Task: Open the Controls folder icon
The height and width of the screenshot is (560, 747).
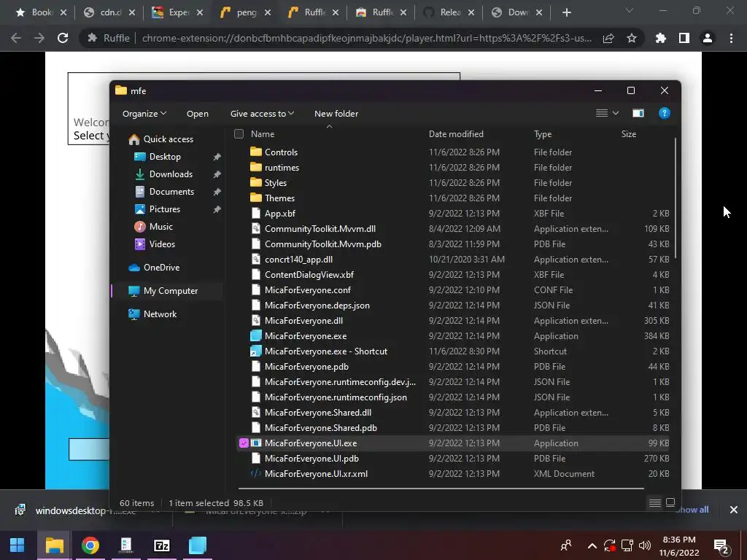Action: coord(256,152)
